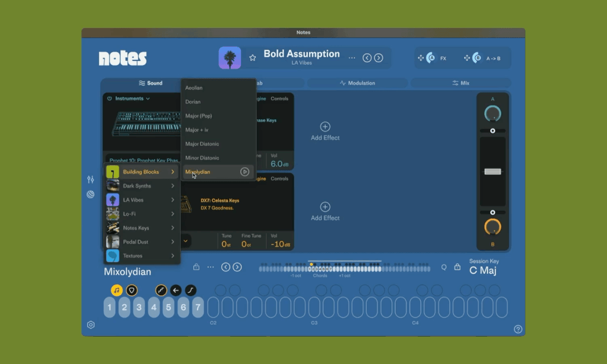Open the settings gear at bottom left
The width and height of the screenshot is (607, 364).
[x=91, y=325]
